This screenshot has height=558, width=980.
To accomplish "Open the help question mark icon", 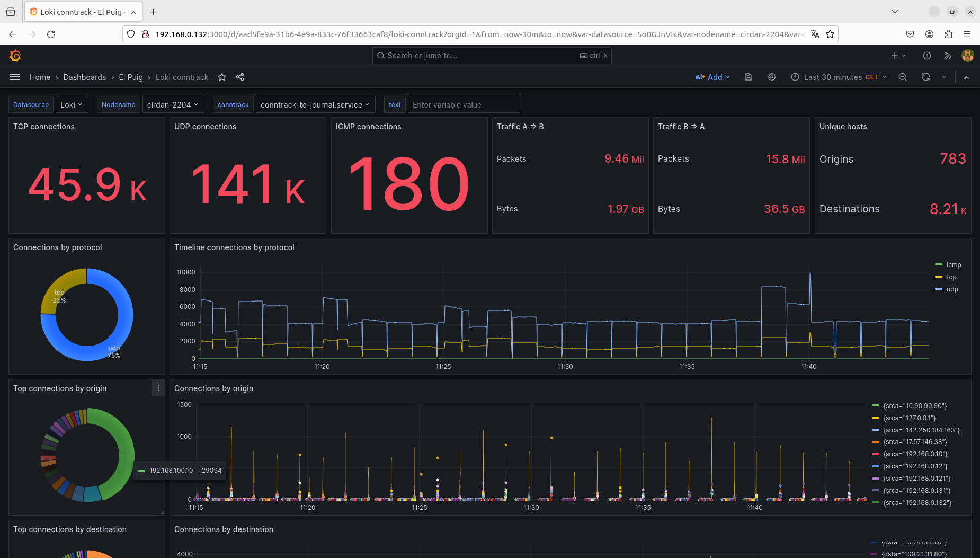I will [x=926, y=56].
